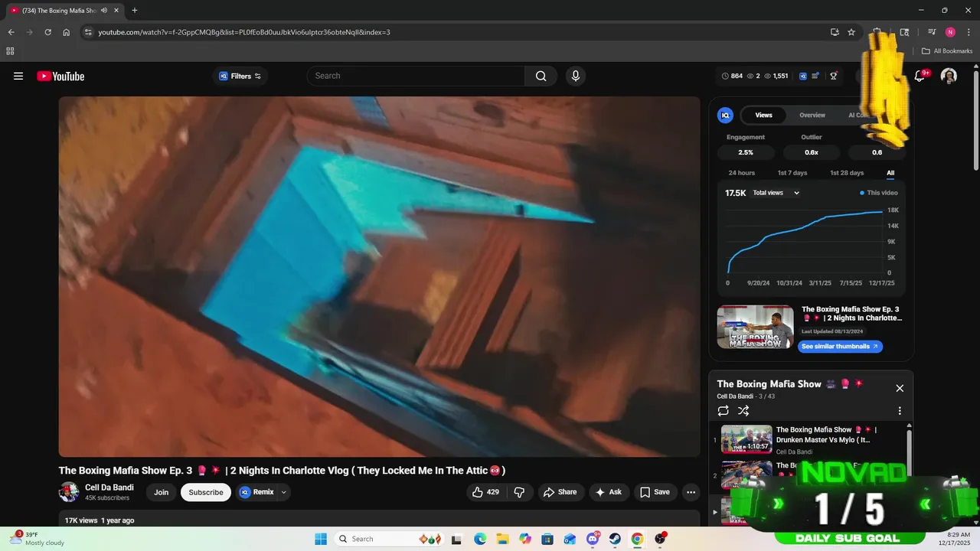Screen dimensions: 980x551
Task: Click See similar thumbnails
Action: tap(840, 347)
